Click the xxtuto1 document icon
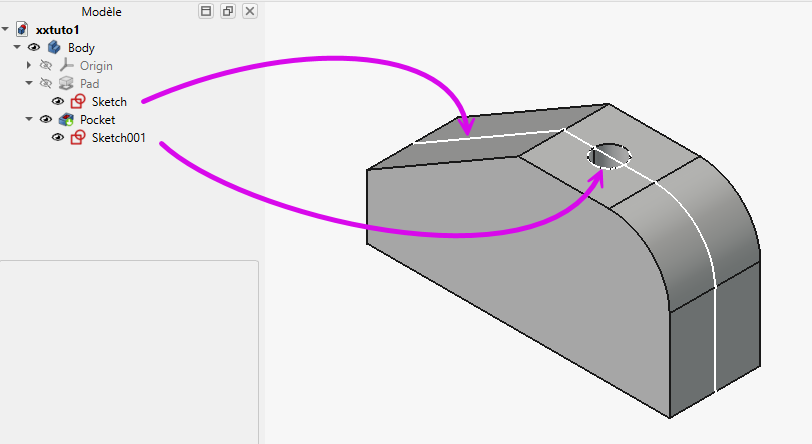Screen dimensions: 812x444 click(23, 30)
